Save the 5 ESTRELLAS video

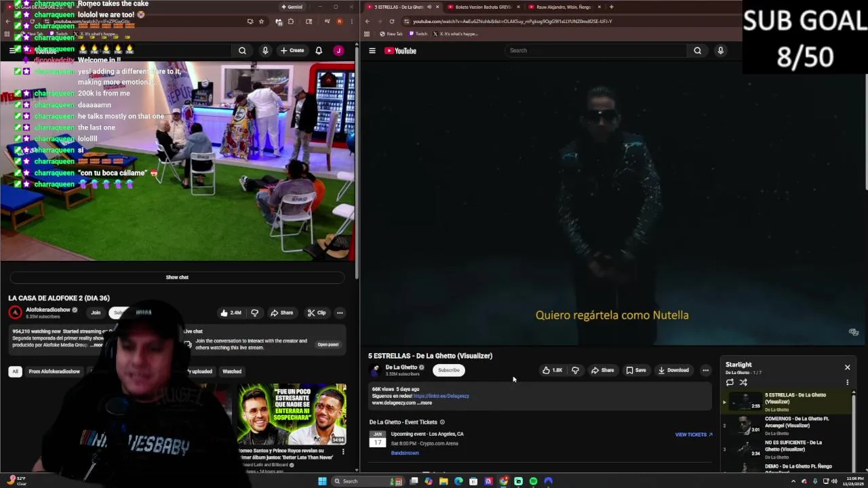[636, 370]
